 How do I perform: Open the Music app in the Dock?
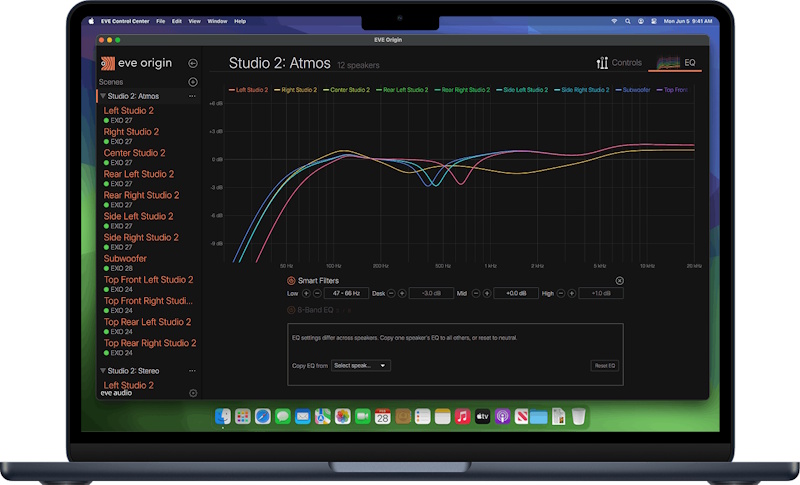(462, 417)
